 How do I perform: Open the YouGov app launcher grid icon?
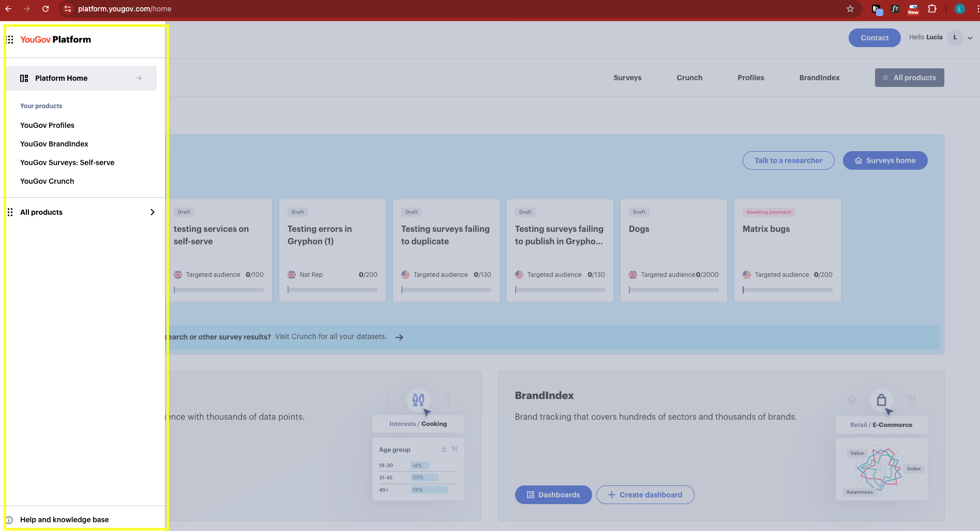pyautogui.click(x=10, y=39)
